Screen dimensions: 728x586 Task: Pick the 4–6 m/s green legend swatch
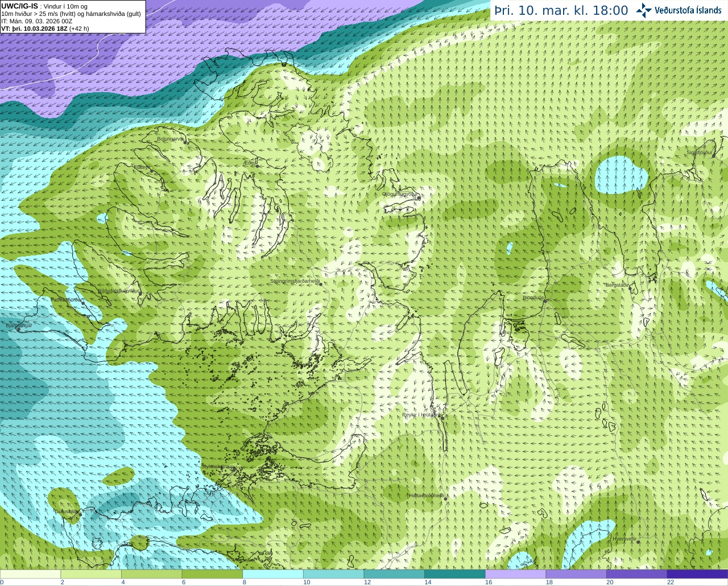(x=151, y=574)
